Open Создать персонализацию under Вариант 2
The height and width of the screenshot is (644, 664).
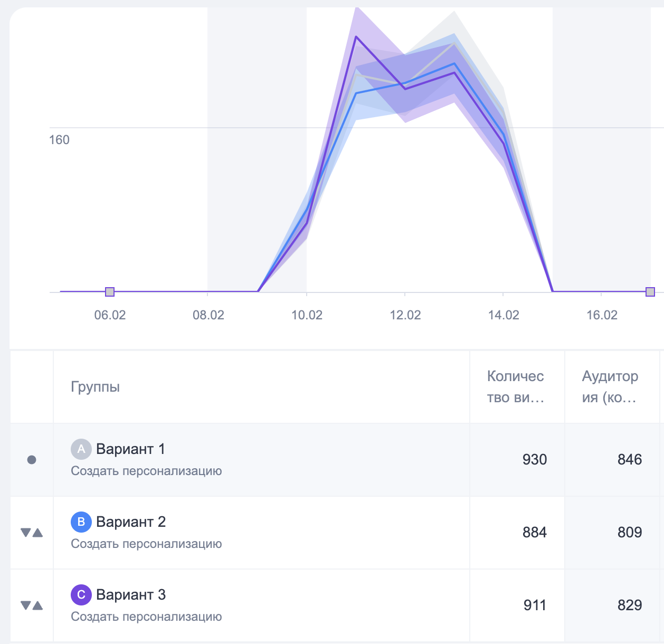coord(146,544)
